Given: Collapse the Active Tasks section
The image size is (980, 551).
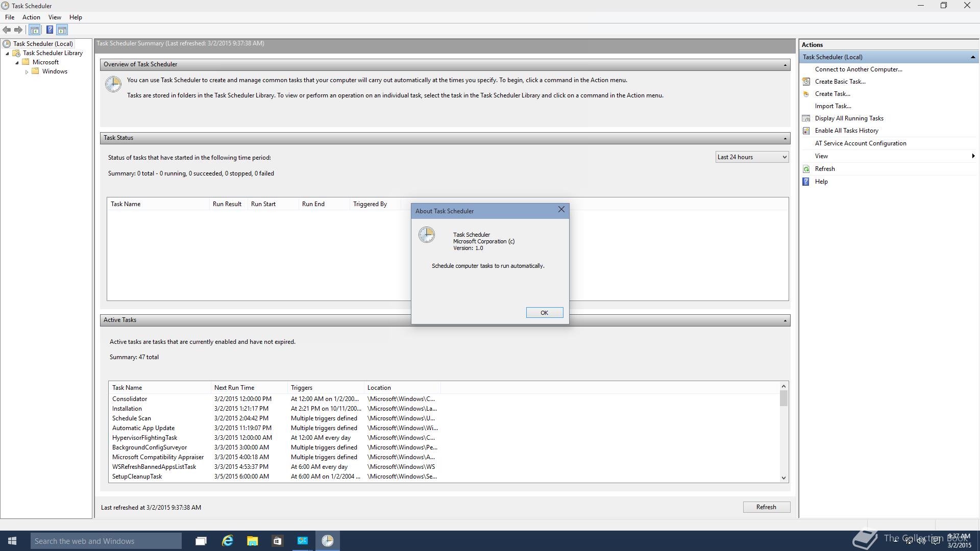Looking at the screenshot, I should coord(785,320).
